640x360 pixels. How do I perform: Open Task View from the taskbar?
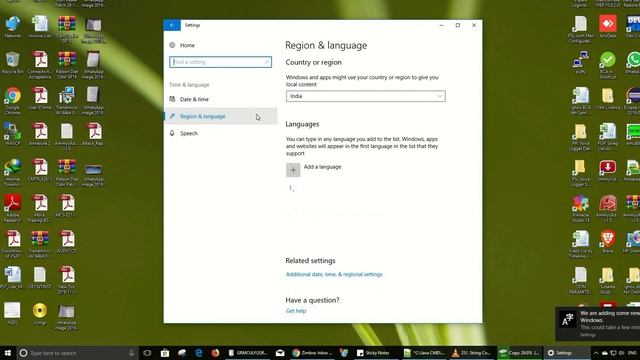coord(147,353)
